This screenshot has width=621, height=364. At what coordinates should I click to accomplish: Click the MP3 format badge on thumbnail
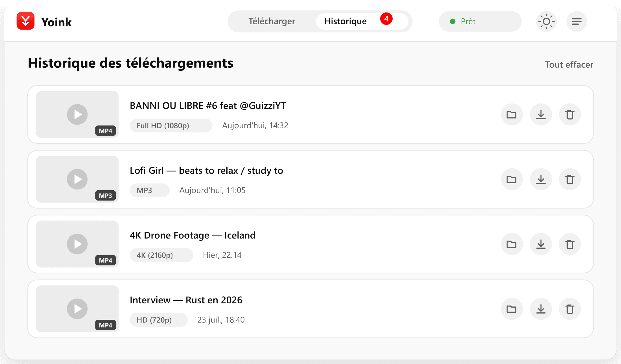[106, 196]
